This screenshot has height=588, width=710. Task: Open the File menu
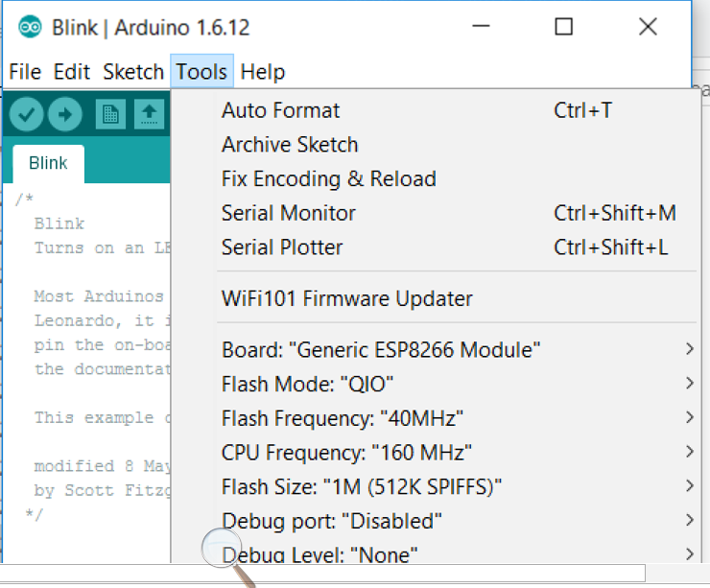(x=25, y=72)
